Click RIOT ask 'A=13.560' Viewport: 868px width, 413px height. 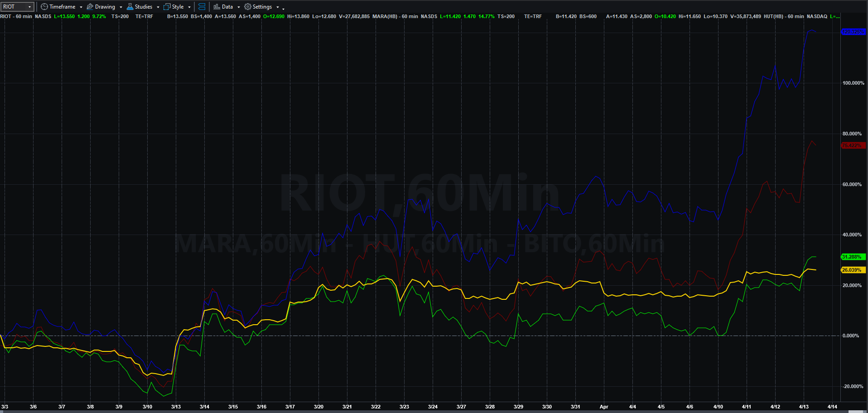225,16
